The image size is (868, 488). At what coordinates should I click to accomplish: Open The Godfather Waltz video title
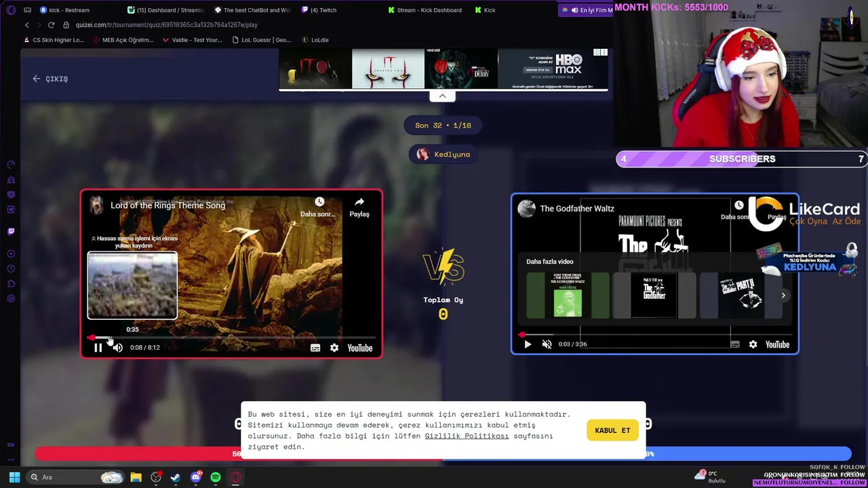click(577, 209)
